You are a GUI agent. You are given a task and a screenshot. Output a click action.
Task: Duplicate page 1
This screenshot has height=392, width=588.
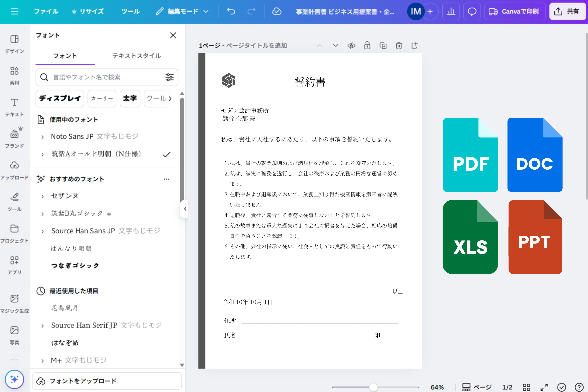coord(383,45)
